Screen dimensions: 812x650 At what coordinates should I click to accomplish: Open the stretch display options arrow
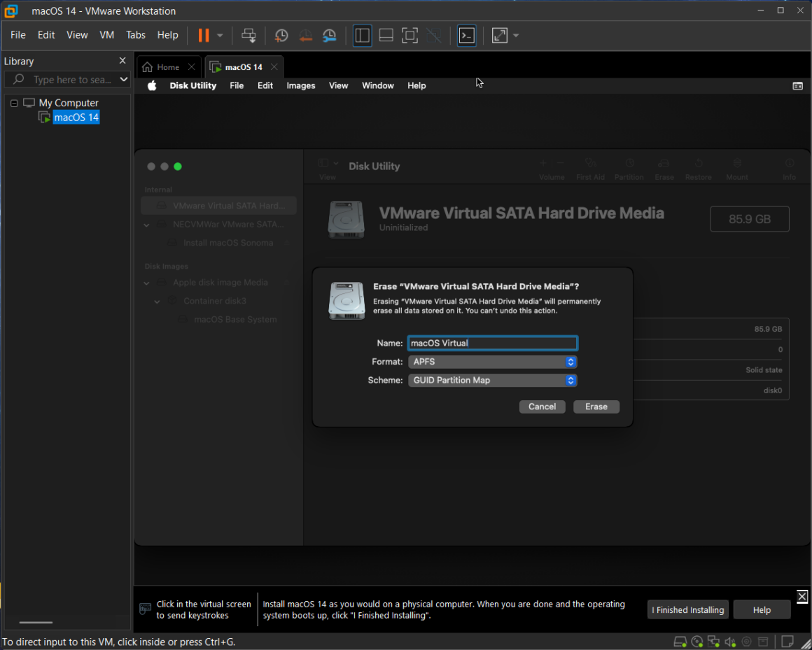point(516,35)
